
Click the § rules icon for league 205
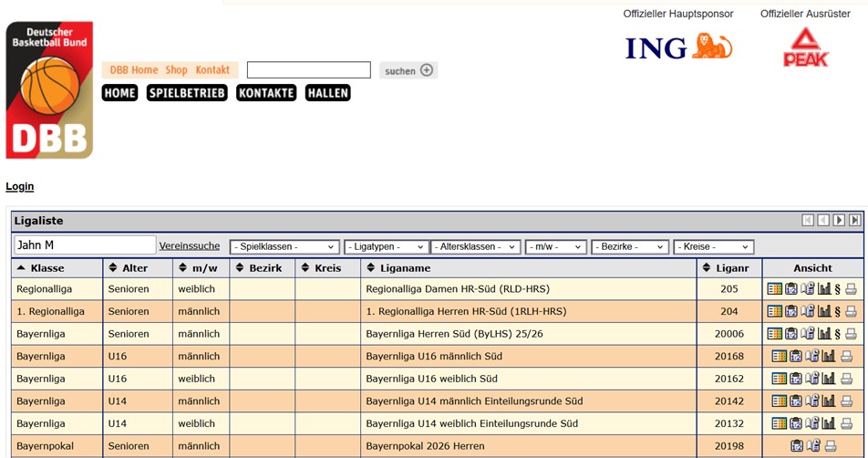click(837, 289)
